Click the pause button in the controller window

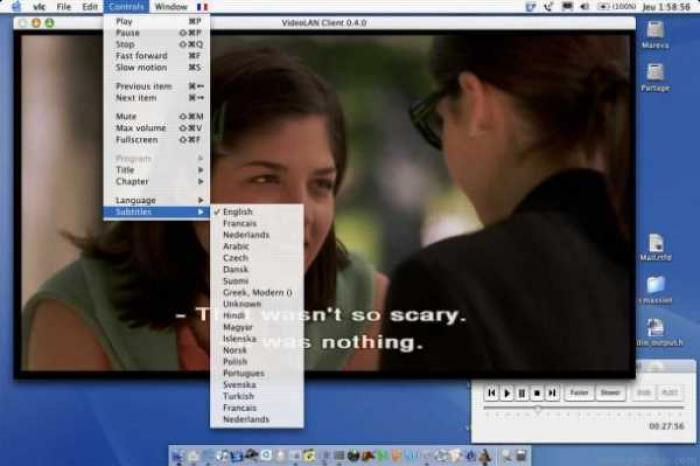point(522,393)
